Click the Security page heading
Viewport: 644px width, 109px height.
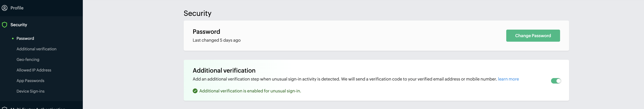coord(197,13)
